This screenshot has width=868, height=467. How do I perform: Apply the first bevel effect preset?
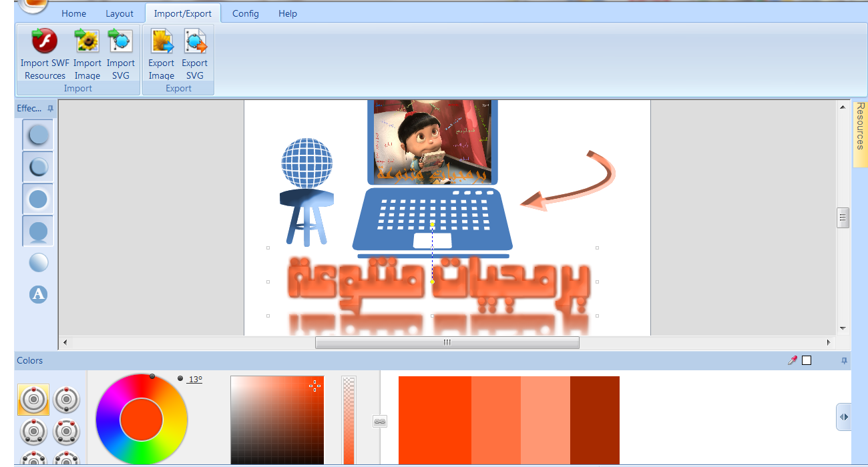pyautogui.click(x=38, y=134)
